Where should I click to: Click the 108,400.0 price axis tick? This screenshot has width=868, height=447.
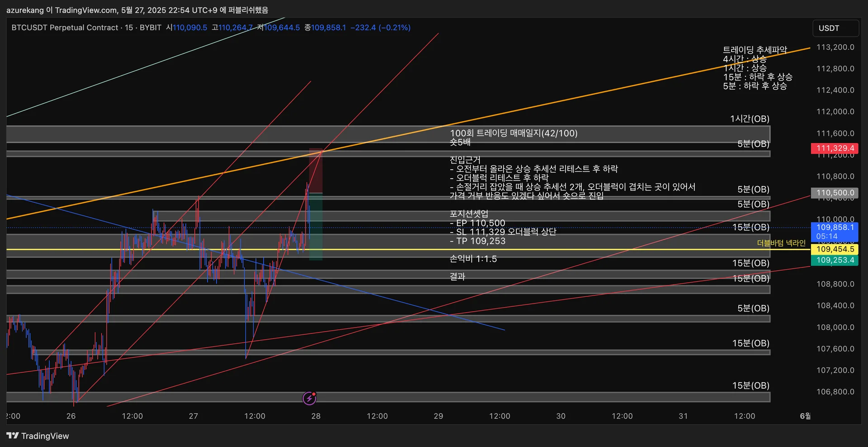point(835,306)
